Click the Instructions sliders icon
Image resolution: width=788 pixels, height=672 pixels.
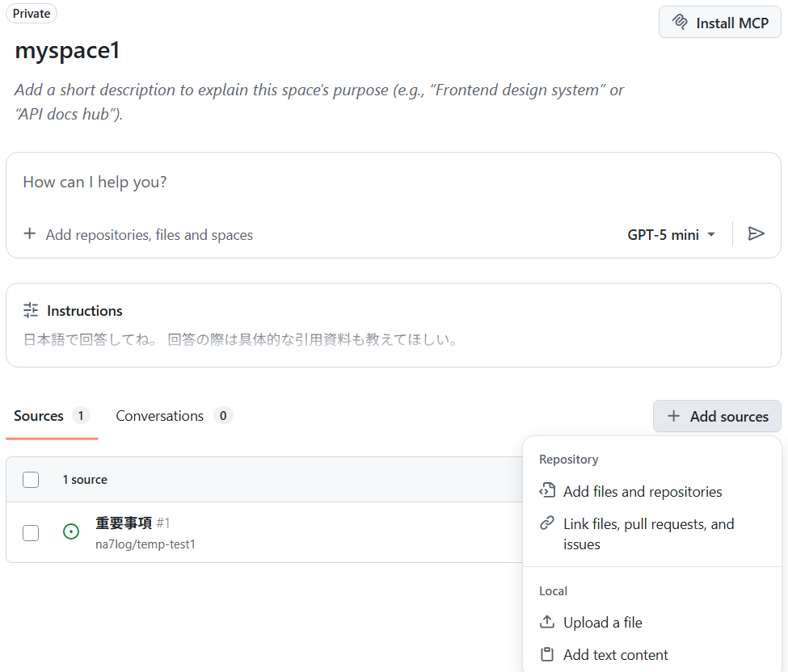(x=31, y=310)
